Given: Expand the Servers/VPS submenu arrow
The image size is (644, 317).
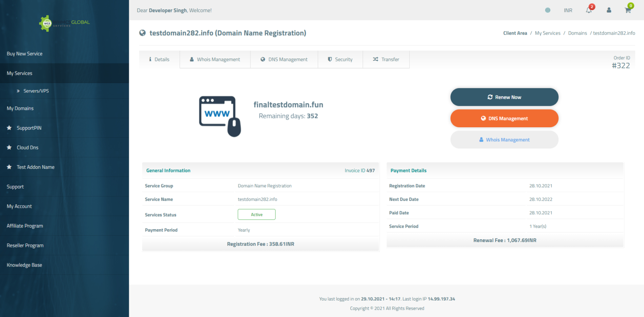Looking at the screenshot, I should coord(18,91).
